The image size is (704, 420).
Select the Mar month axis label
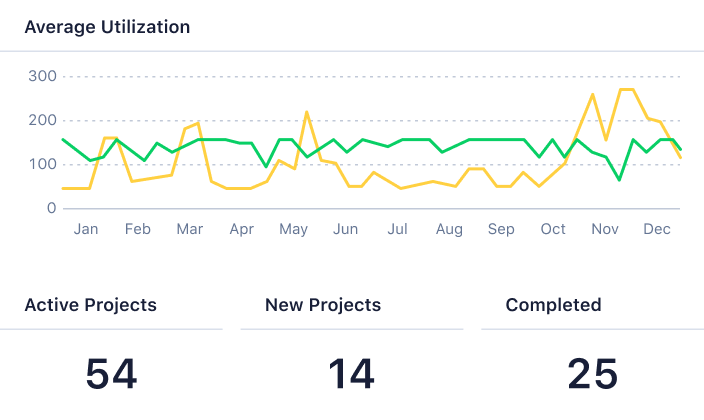click(x=189, y=229)
